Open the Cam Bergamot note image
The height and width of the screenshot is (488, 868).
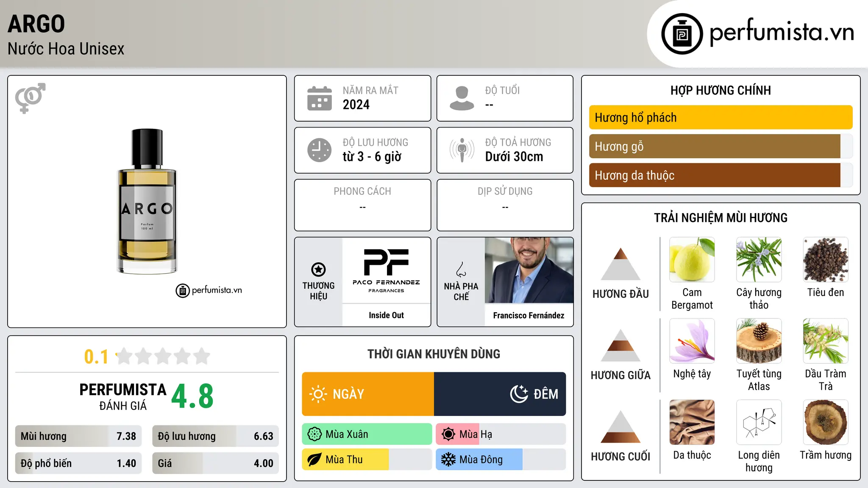692,260
